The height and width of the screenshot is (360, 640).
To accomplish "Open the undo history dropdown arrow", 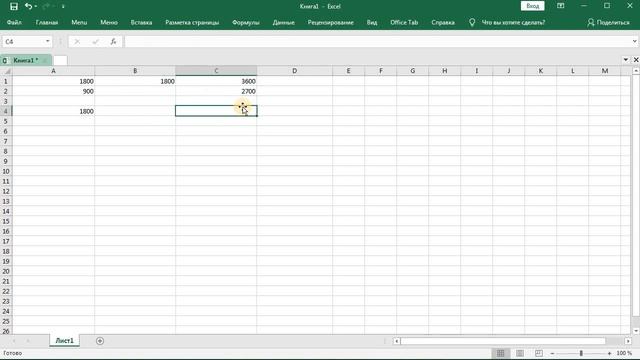I will pos(36,7).
